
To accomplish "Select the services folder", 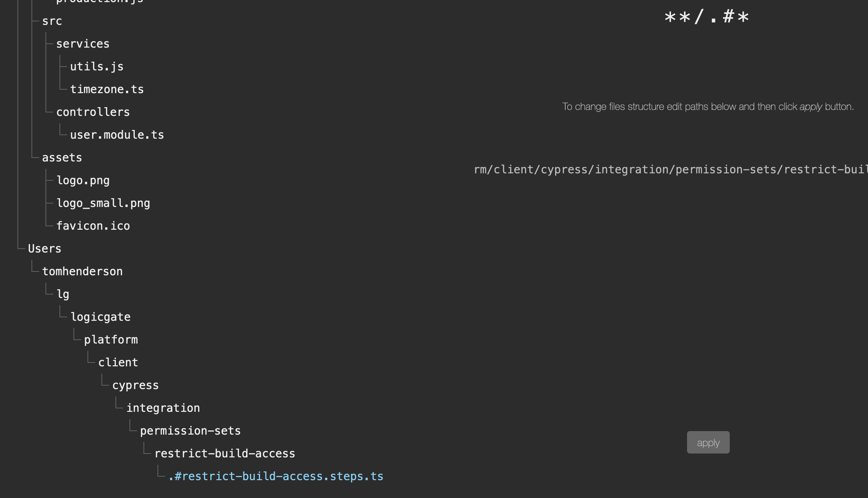I will (83, 43).
